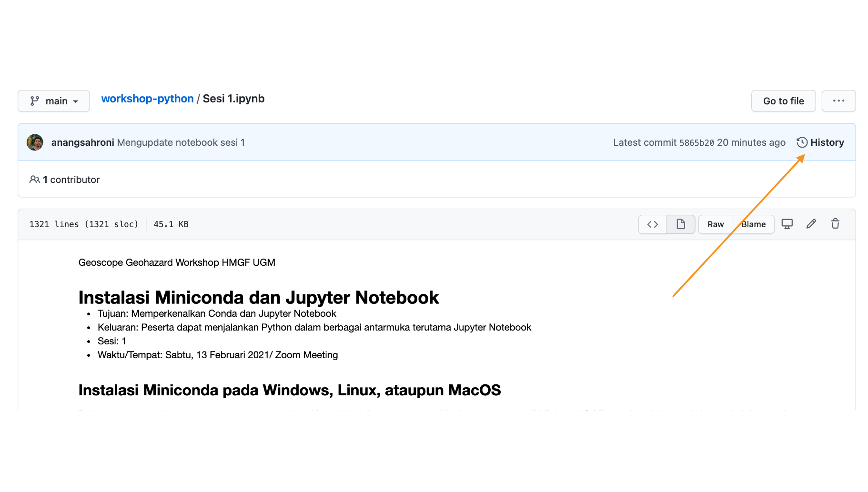Screen dimensions: 868x492
Task: Click the 45.1 KB file size
Action: point(171,224)
